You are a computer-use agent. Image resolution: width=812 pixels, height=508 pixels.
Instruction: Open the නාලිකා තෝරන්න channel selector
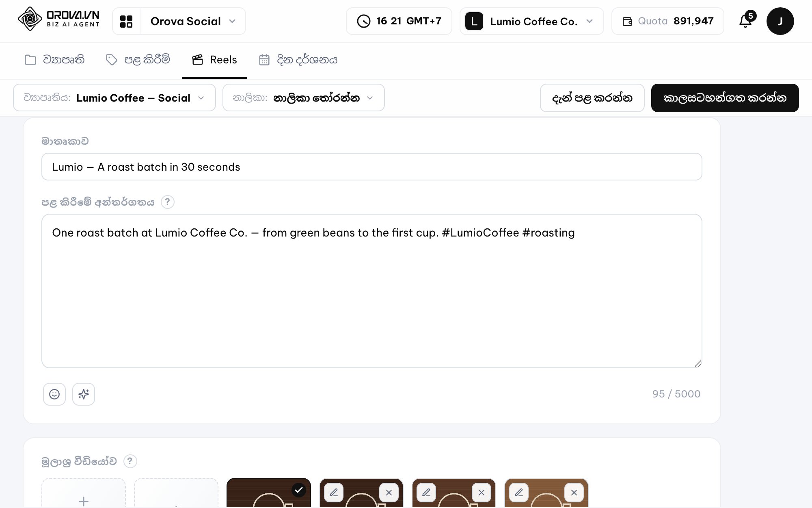[304, 98]
